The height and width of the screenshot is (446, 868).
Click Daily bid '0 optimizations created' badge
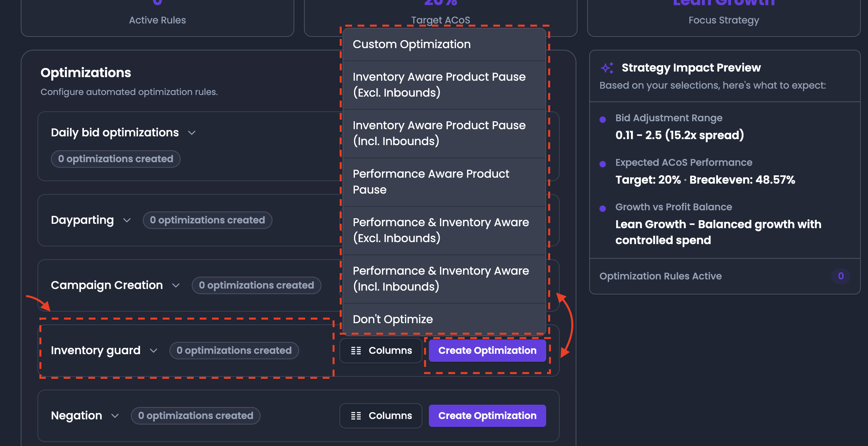116,159
